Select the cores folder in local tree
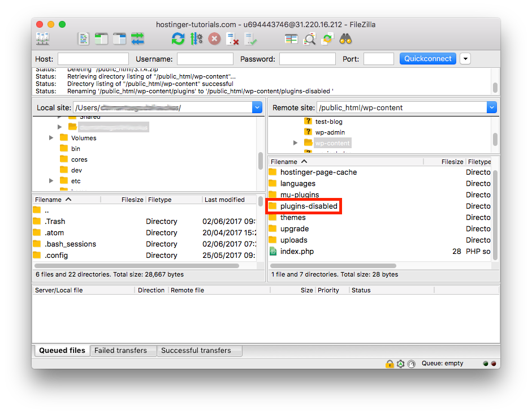This screenshot has width=532, height=414. (x=79, y=159)
